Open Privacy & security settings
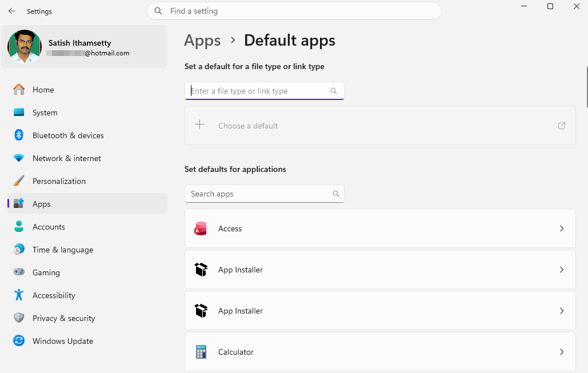The height and width of the screenshot is (373, 588). (x=87, y=318)
